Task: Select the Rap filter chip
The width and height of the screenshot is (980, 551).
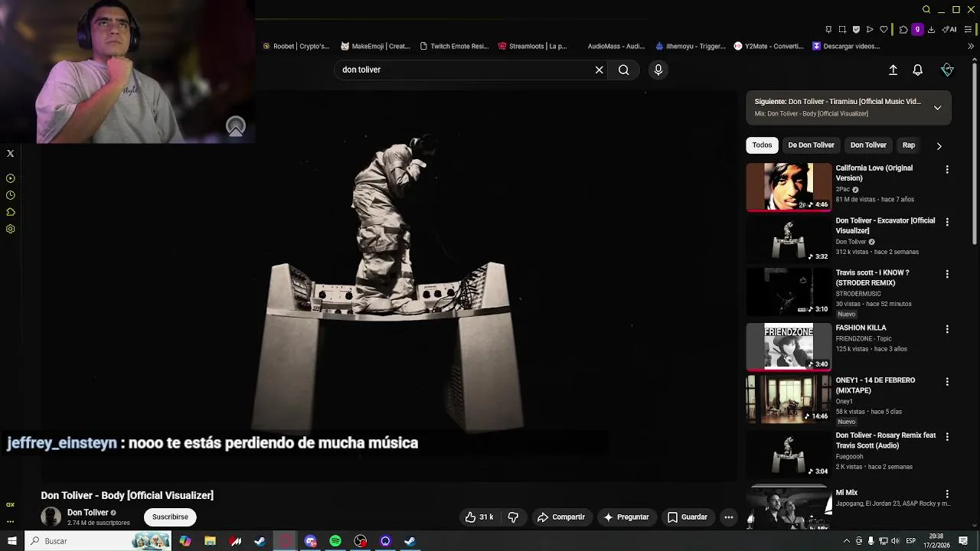Action: tap(909, 145)
